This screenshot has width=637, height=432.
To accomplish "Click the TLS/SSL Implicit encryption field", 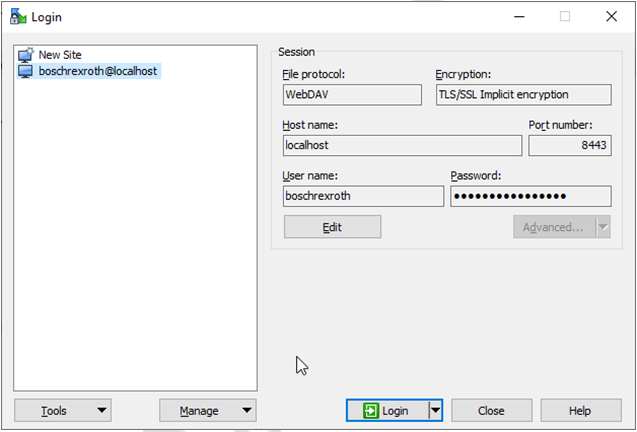I will (524, 95).
